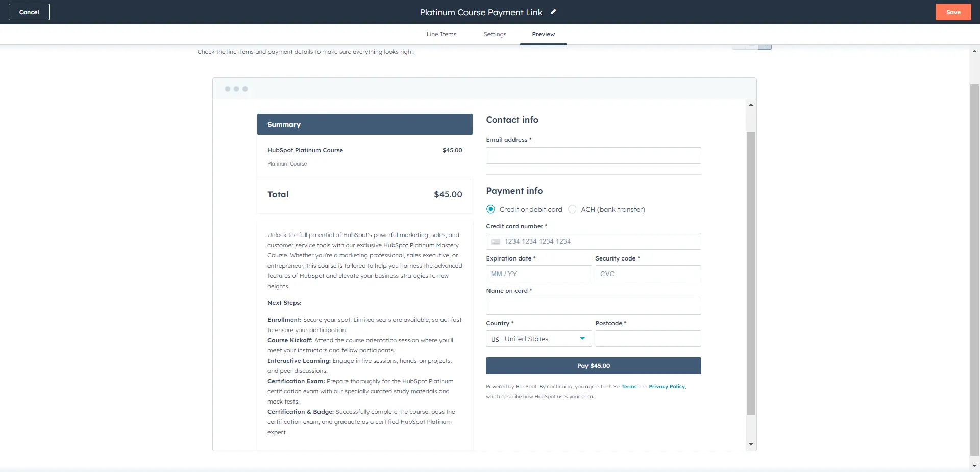Click the Expiration date MM/YY field

click(539, 274)
